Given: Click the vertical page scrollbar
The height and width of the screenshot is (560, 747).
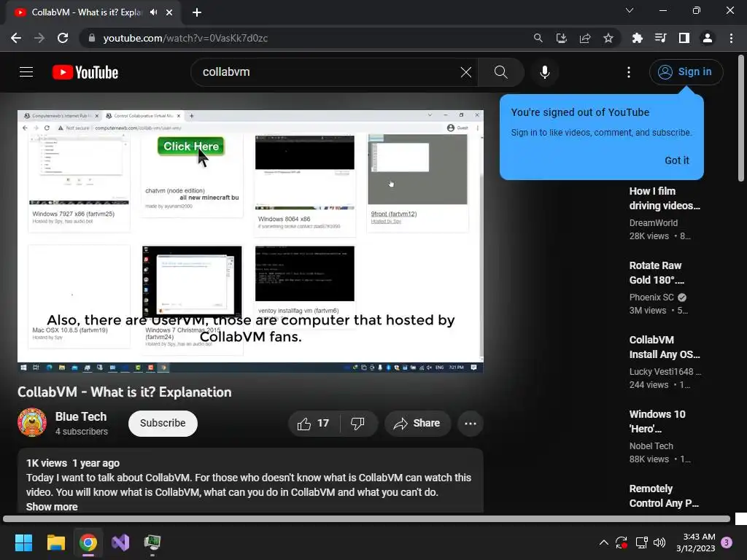Looking at the screenshot, I should [741, 118].
